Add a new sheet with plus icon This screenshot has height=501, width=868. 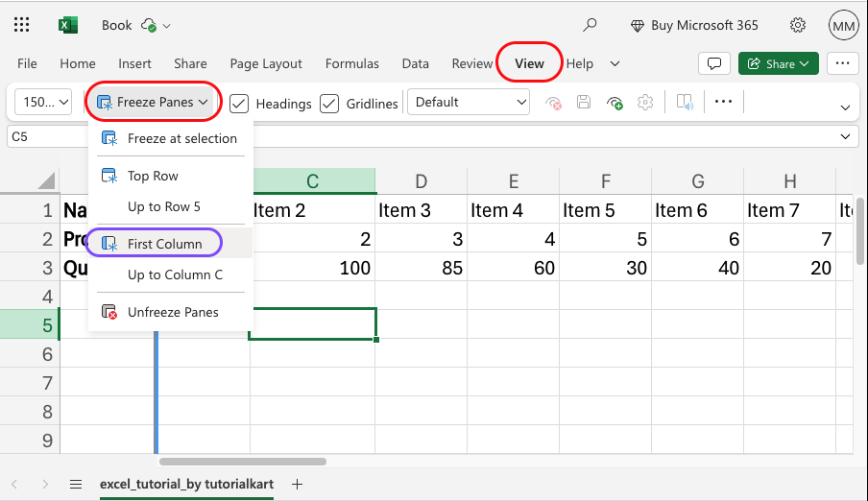click(x=298, y=485)
